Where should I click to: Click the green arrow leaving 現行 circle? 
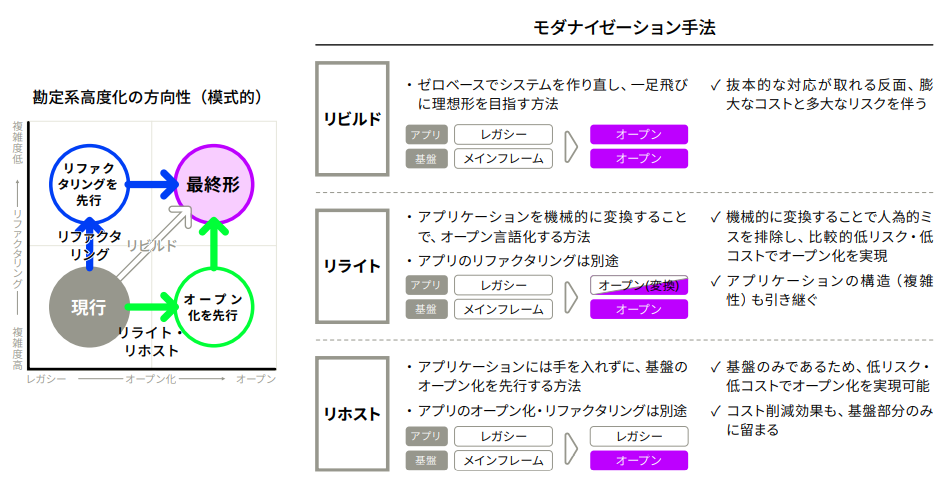[150, 307]
